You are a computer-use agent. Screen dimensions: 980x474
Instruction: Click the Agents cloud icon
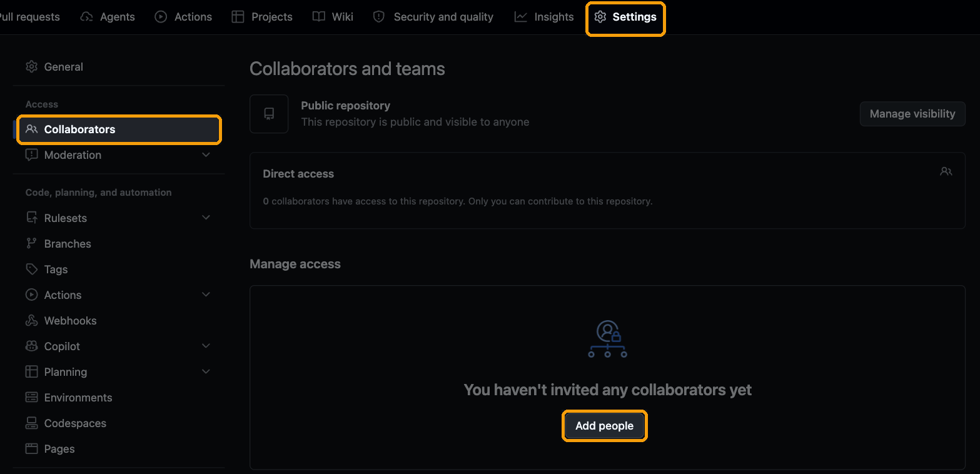pos(87,17)
